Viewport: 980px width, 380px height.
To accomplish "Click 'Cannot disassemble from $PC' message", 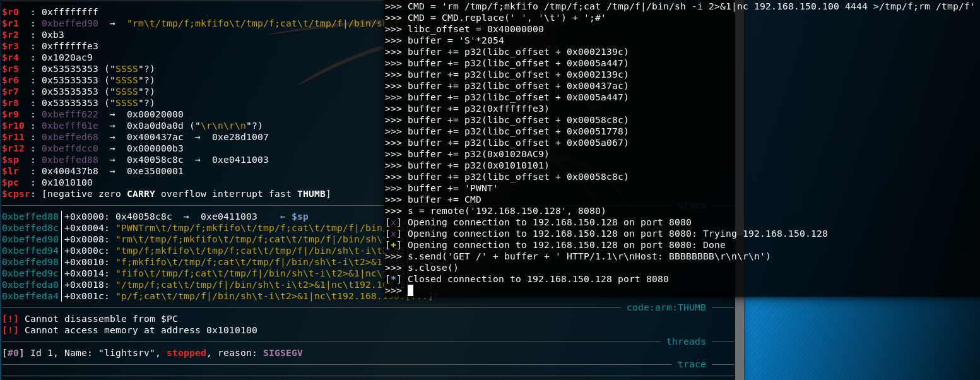I will coord(90,319).
